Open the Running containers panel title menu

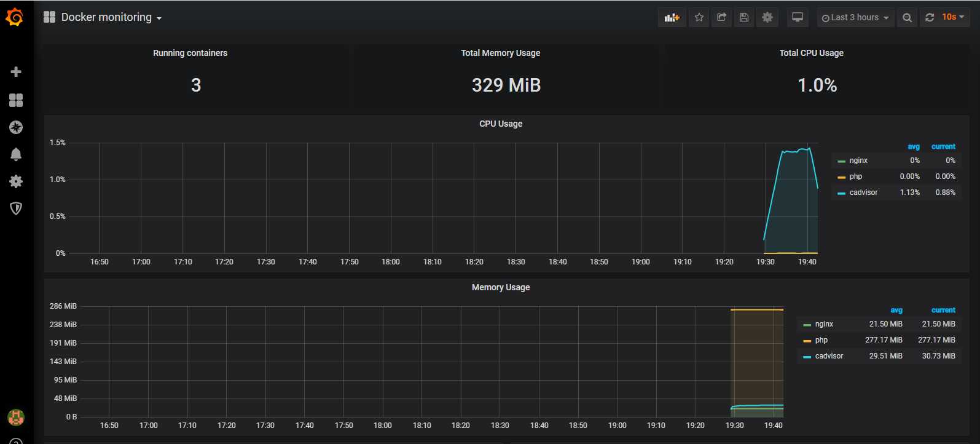point(190,53)
